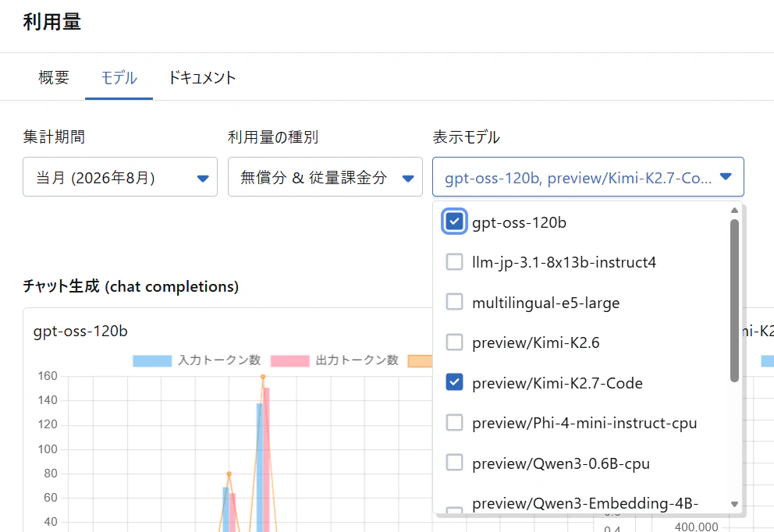Click the orange line peak point at 160
The width and height of the screenshot is (774, 532).
pos(263,377)
